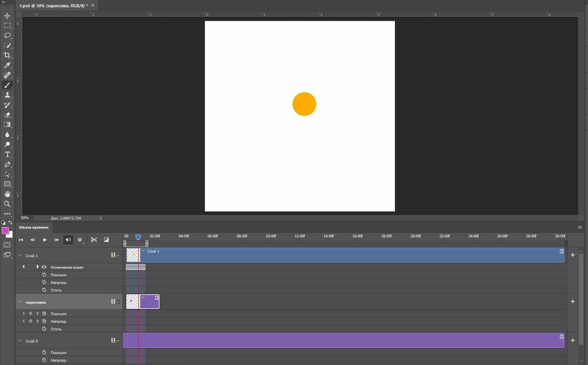
Task: Add media to the Слой 1 track
Action: [x=573, y=255]
